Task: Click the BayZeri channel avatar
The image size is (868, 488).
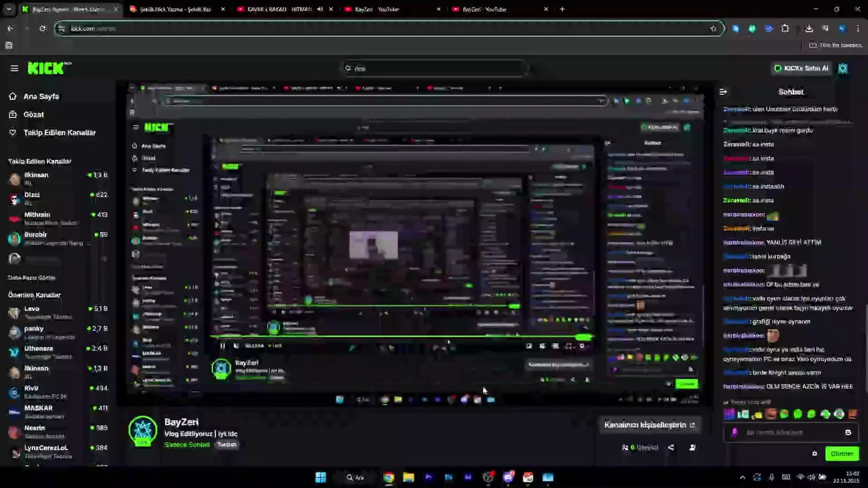Action: click(x=143, y=431)
